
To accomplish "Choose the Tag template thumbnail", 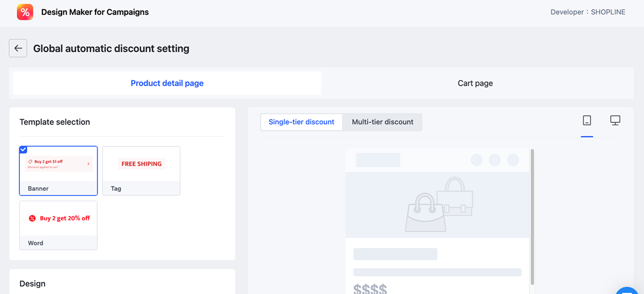I will click(141, 170).
